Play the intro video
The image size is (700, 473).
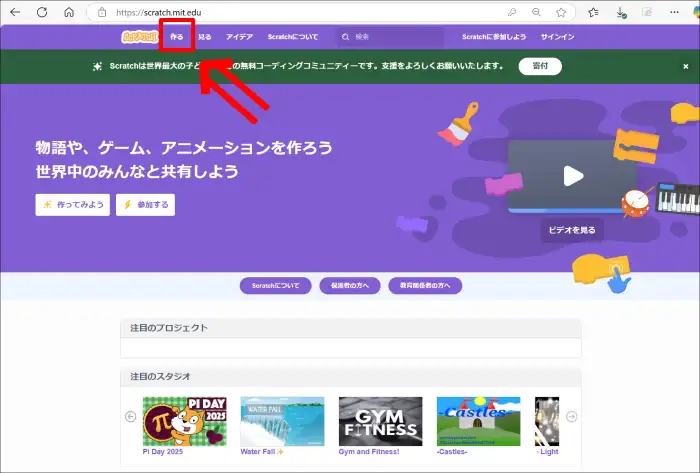[x=573, y=176]
